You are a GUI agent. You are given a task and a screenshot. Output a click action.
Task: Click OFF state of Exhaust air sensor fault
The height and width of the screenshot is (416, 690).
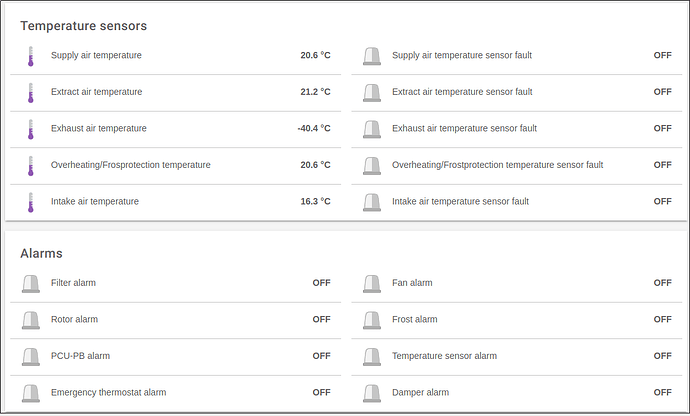tap(662, 129)
